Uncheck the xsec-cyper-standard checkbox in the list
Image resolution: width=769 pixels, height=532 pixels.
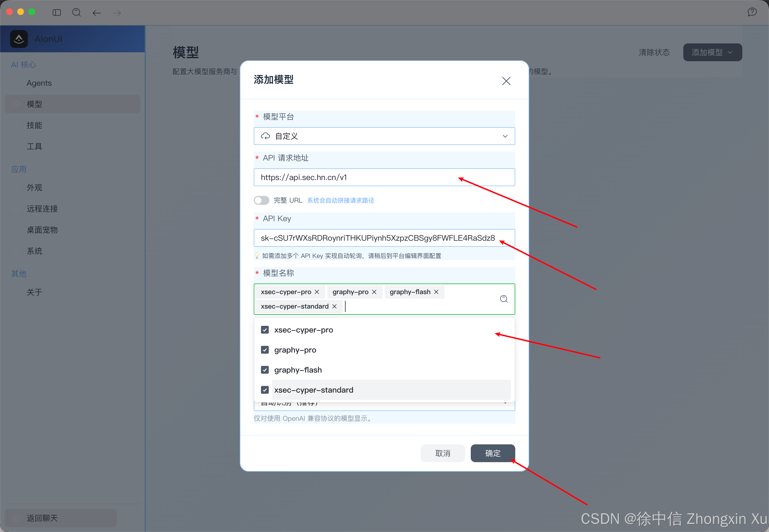[265, 390]
